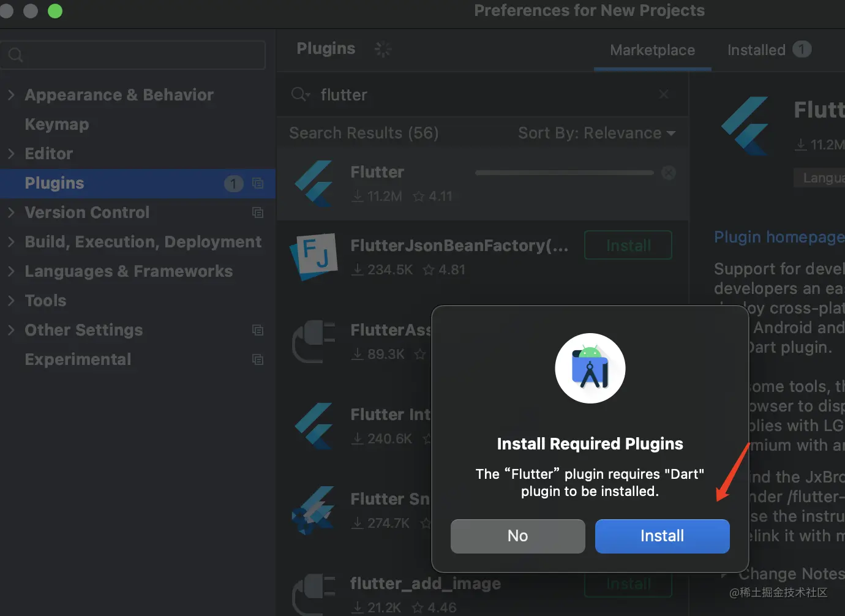Click the Search Results (56) header

point(364,133)
